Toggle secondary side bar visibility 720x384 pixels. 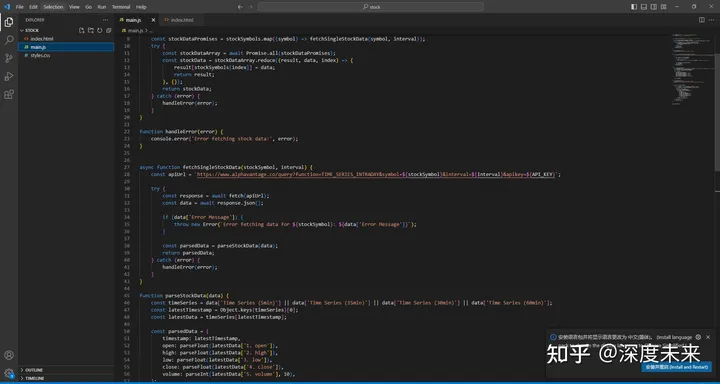[654, 7]
